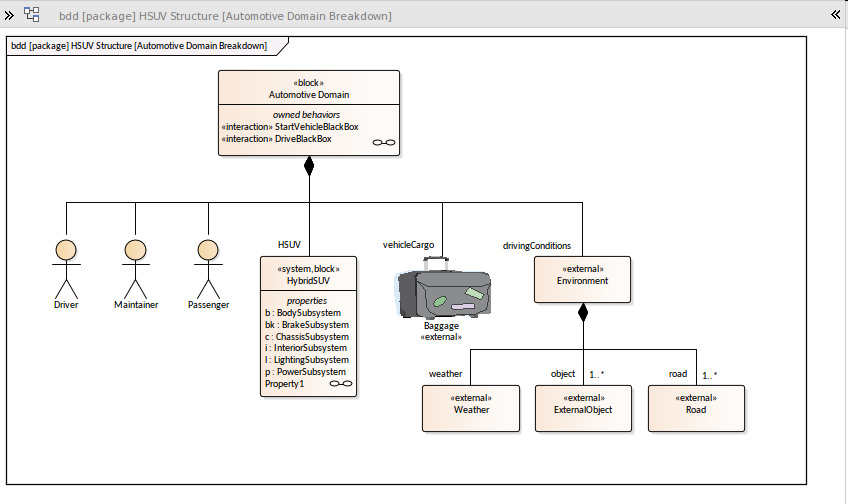Image resolution: width=848 pixels, height=504 pixels.
Task: Select the Weather external block
Action: pyautogui.click(x=471, y=408)
